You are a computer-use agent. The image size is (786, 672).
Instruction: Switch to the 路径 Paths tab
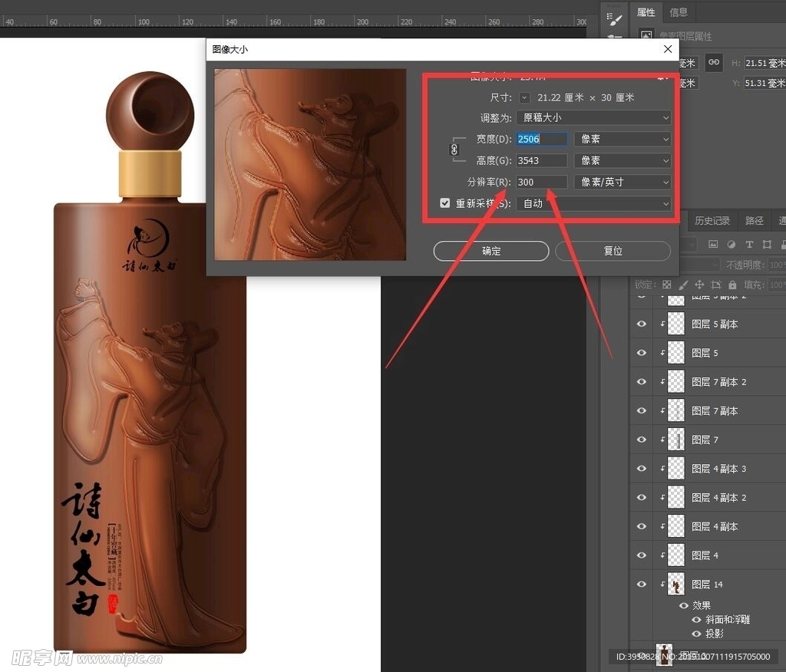point(753,220)
